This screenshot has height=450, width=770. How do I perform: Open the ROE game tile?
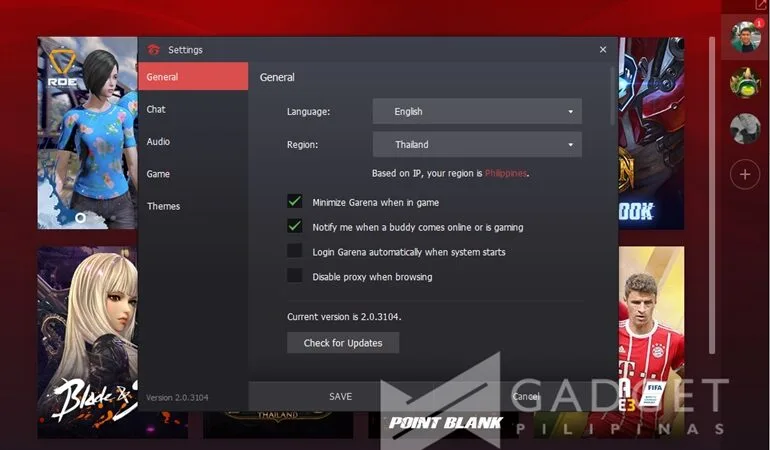[x=87, y=133]
